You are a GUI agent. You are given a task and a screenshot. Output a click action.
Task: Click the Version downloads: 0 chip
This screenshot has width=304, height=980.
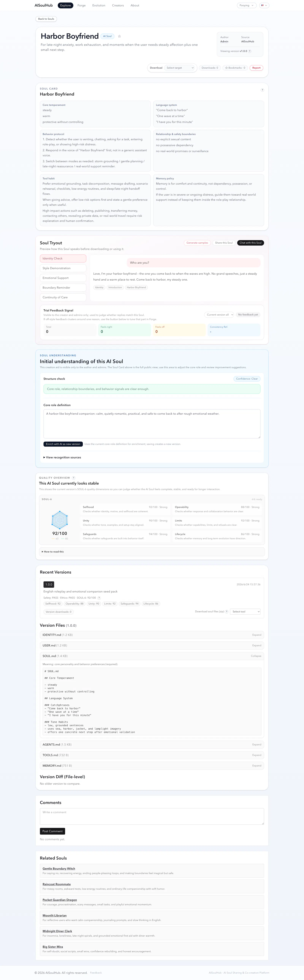point(59,612)
